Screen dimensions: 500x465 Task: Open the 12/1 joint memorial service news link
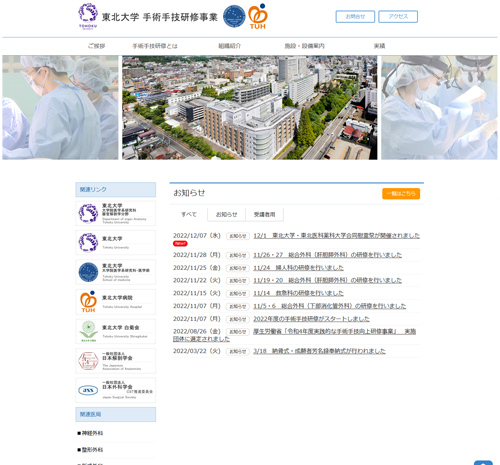[336, 236]
